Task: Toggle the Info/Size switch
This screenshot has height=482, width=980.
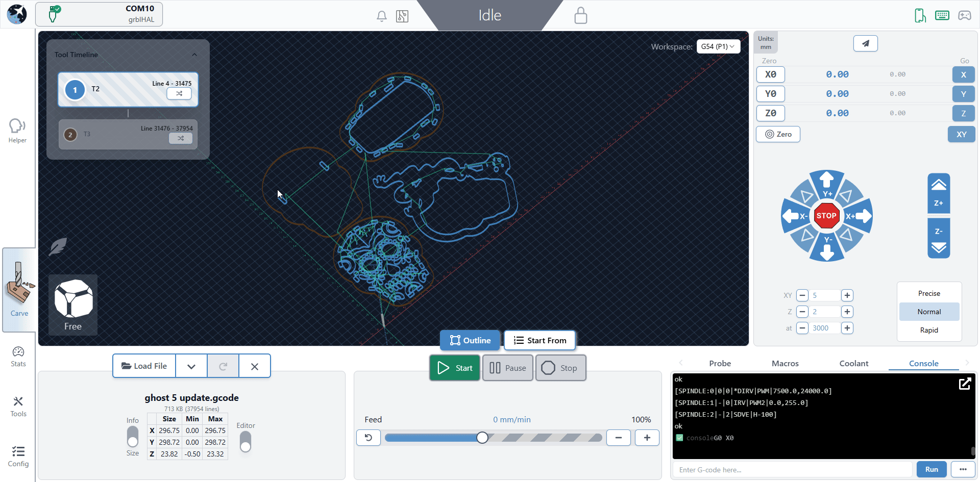Action: [x=133, y=437]
